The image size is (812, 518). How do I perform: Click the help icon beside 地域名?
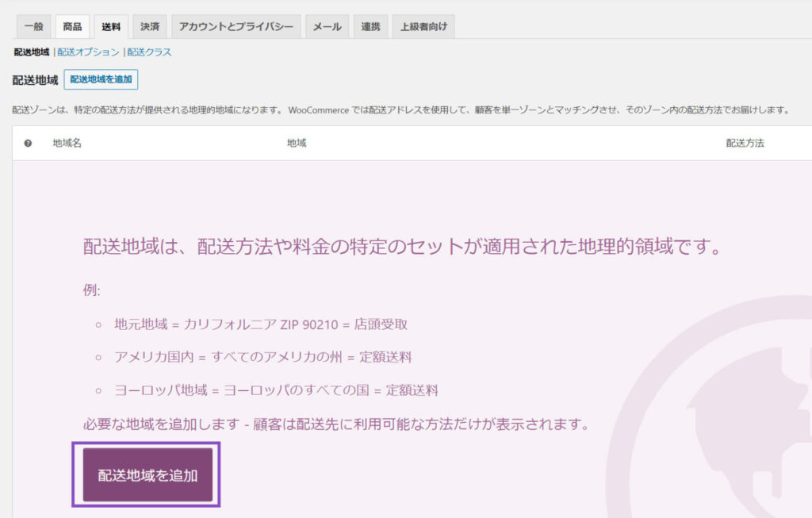pyautogui.click(x=28, y=144)
